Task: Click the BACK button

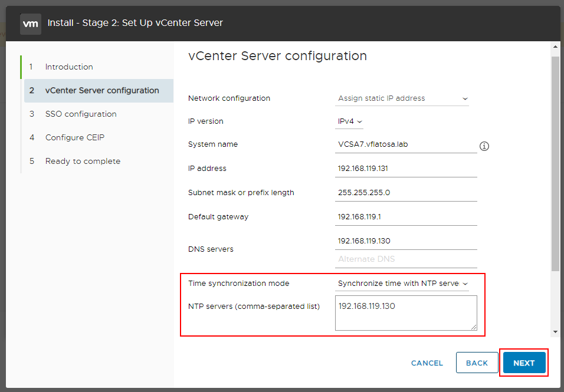Action: click(x=477, y=363)
